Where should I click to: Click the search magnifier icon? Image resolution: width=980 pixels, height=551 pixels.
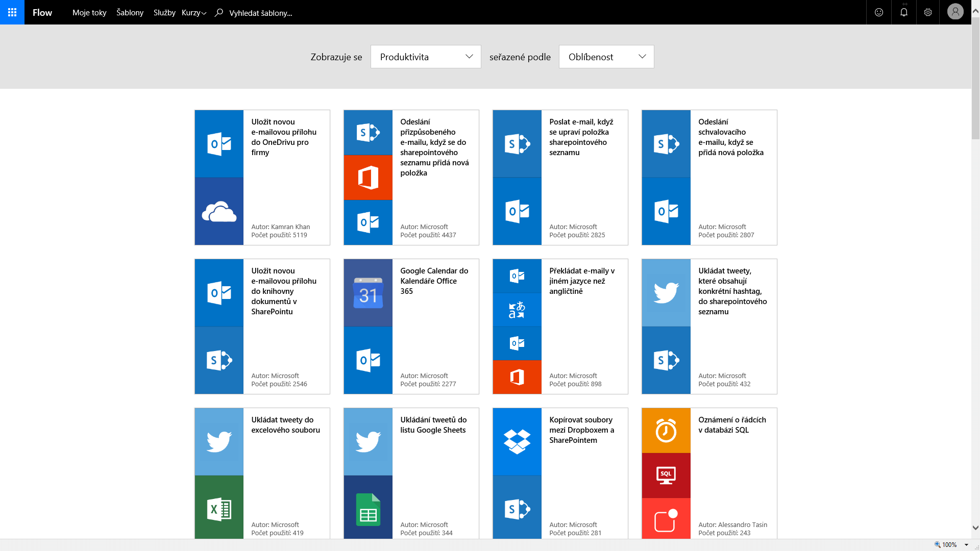219,13
